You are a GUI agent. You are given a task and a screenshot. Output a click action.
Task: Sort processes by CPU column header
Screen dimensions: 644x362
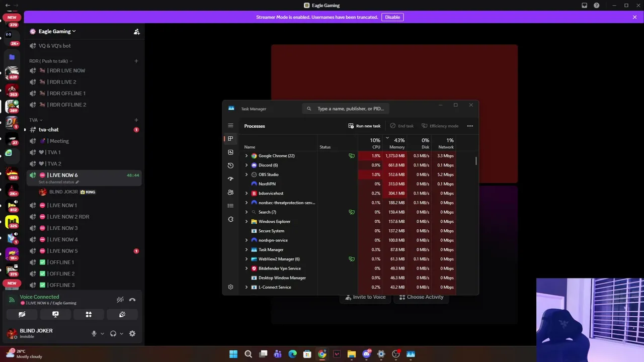(x=370, y=142)
